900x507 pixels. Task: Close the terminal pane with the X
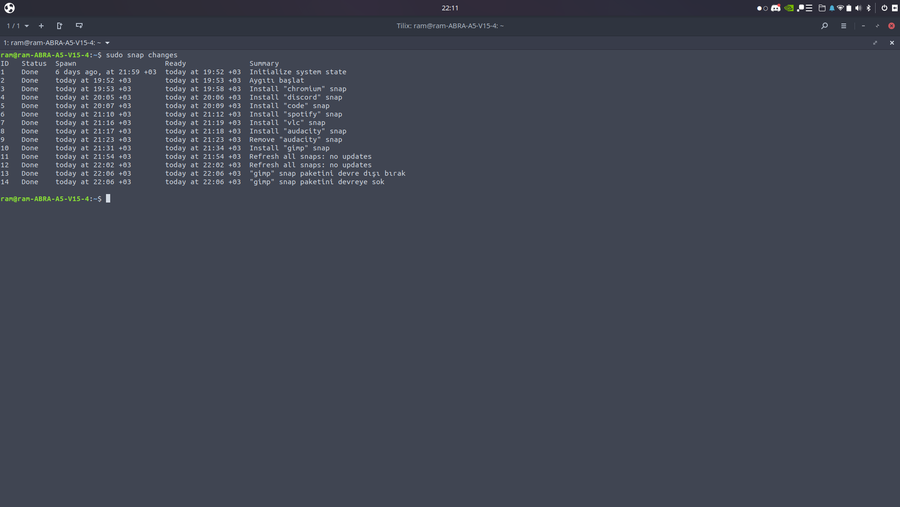coord(892,43)
